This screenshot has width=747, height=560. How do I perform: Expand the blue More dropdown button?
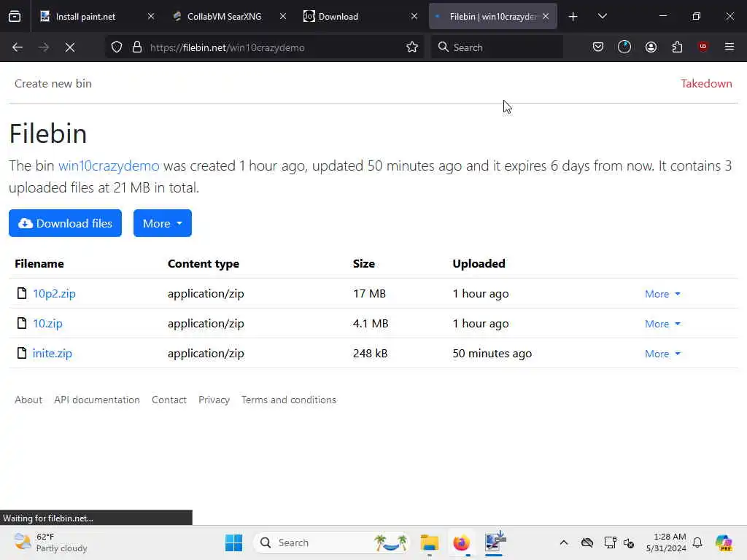163,223
